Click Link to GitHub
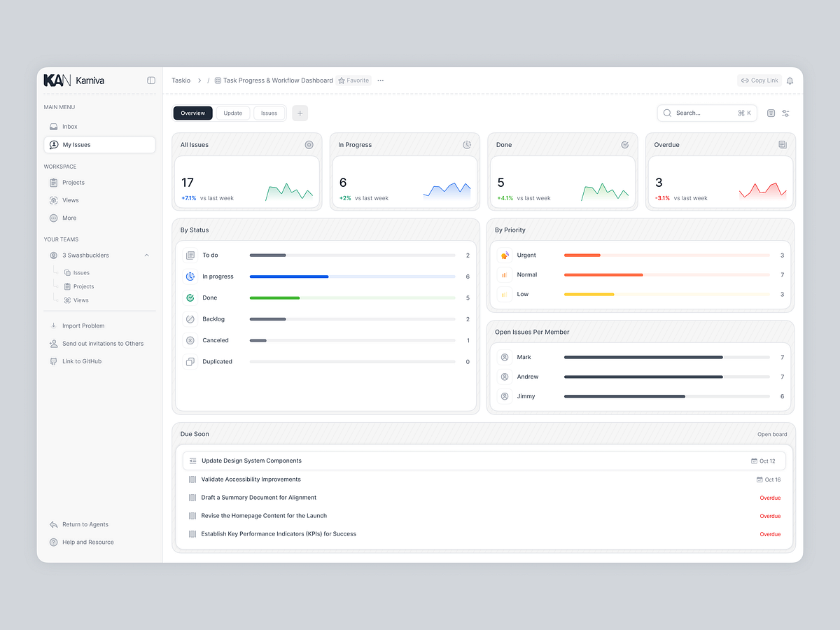840x630 pixels. click(x=82, y=361)
